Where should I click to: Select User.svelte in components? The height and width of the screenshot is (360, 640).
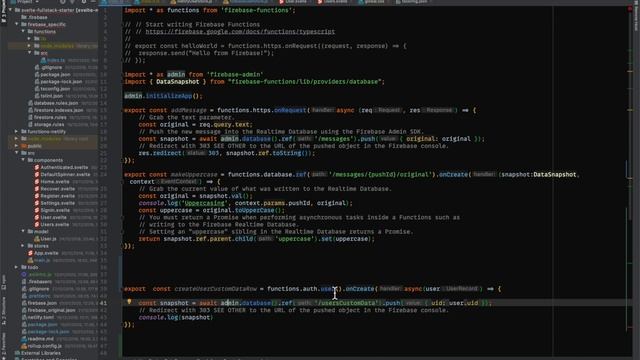point(53,217)
